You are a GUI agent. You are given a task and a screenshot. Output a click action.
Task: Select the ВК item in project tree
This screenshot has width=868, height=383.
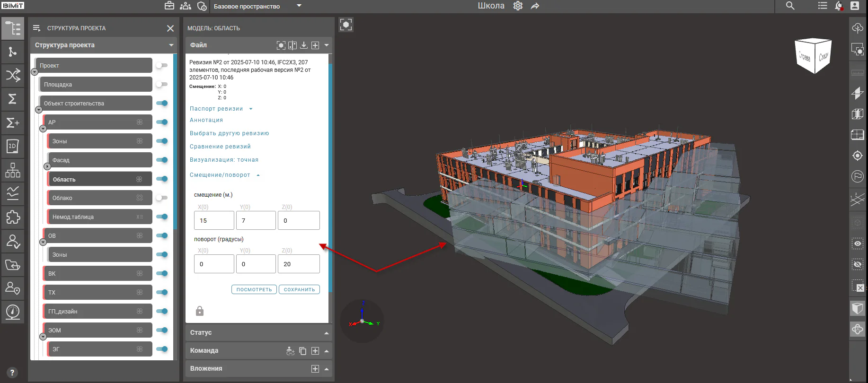(98, 273)
